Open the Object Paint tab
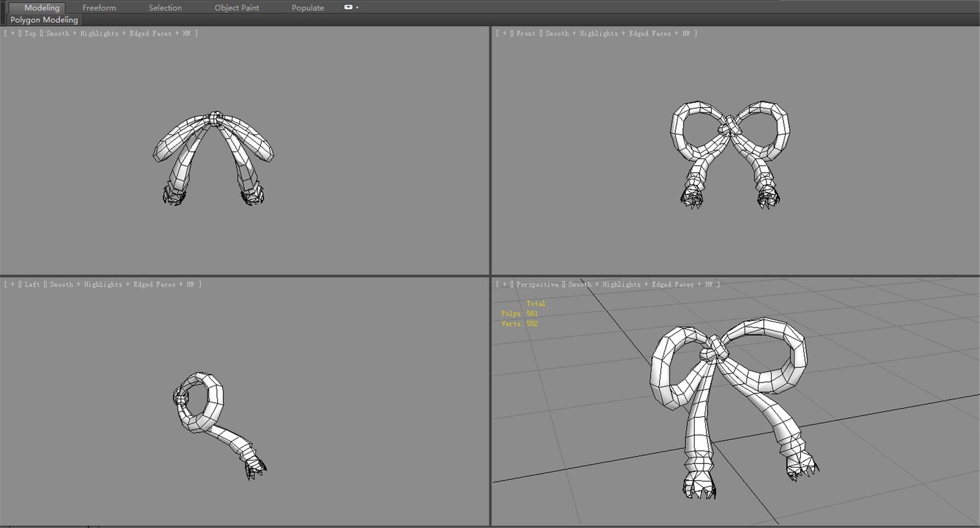Image resolution: width=980 pixels, height=528 pixels. 236,8
